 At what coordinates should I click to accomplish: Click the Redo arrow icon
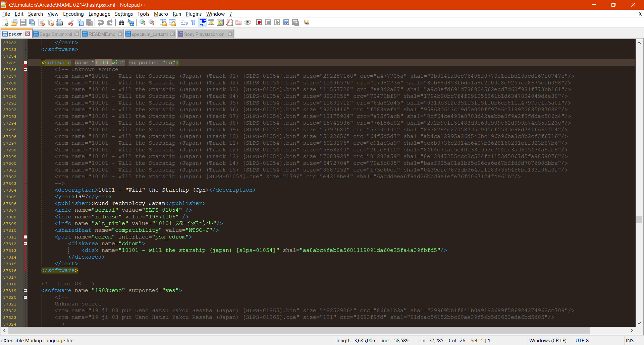coord(110,22)
